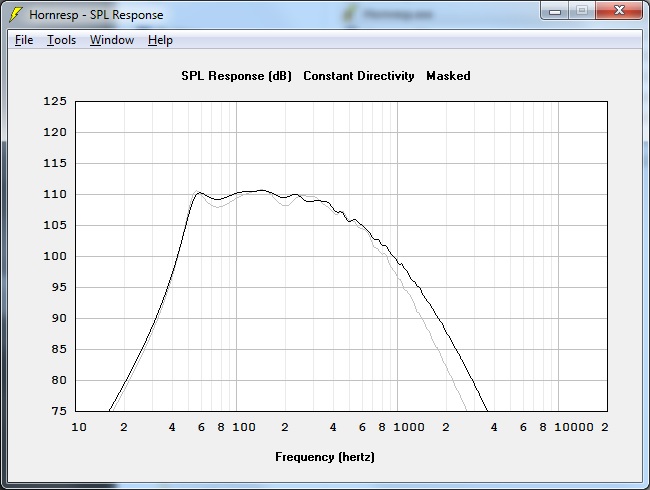Image resolution: width=650 pixels, height=490 pixels.
Task: Open the Help menu
Action: 160,40
